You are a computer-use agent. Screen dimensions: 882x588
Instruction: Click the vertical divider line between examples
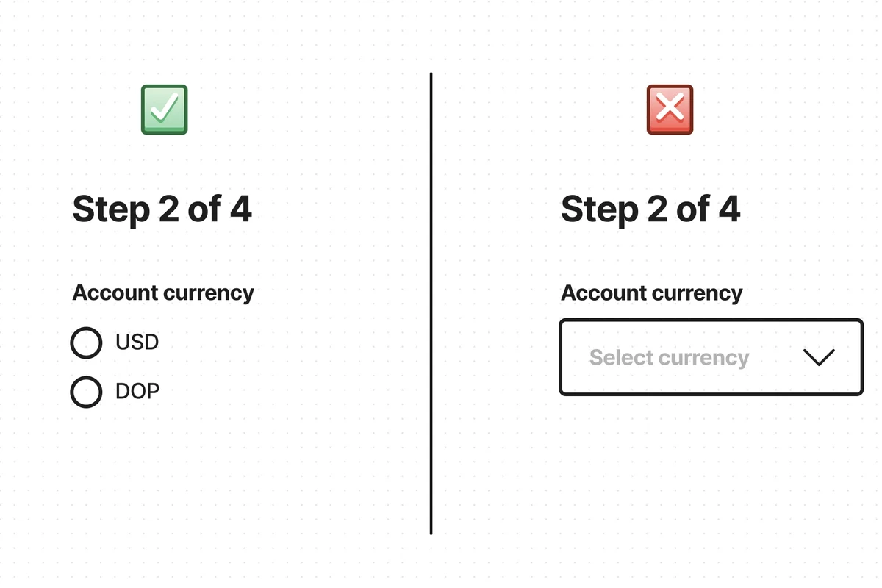[x=431, y=304]
